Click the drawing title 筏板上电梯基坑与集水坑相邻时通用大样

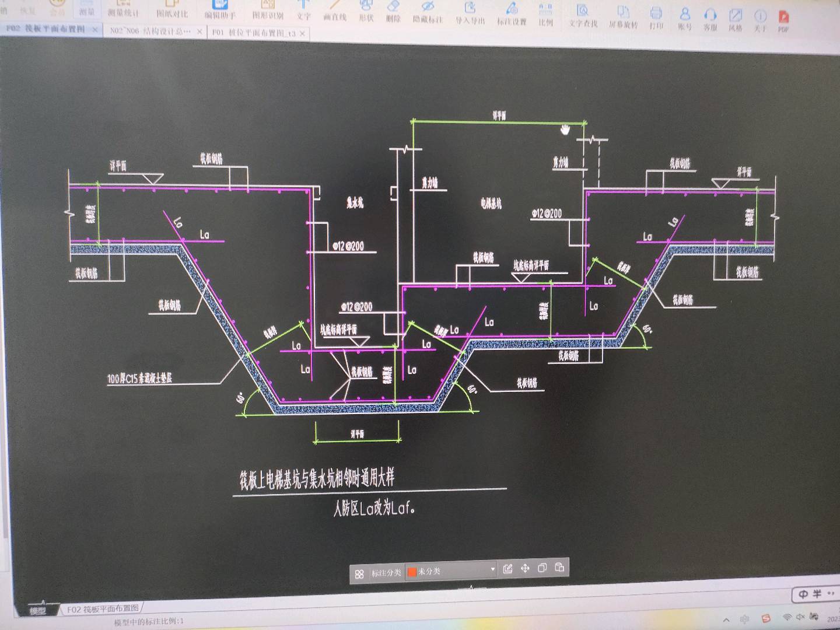[x=317, y=480]
